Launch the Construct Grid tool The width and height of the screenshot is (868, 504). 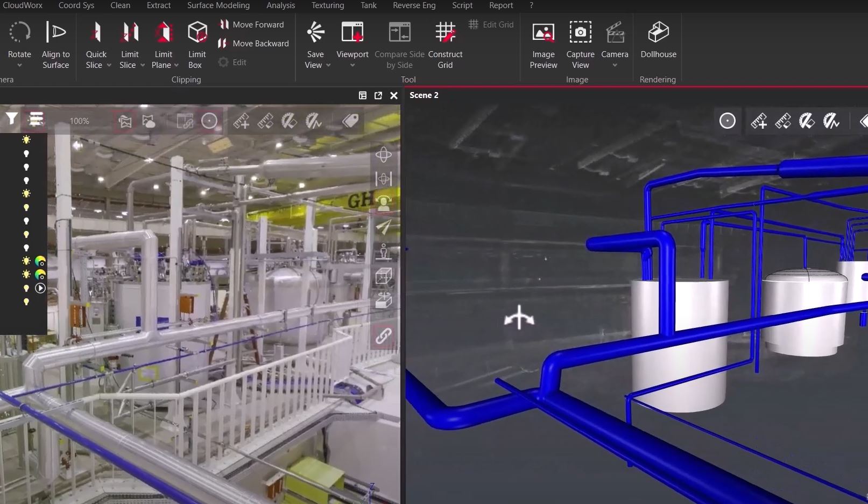pyautogui.click(x=445, y=44)
